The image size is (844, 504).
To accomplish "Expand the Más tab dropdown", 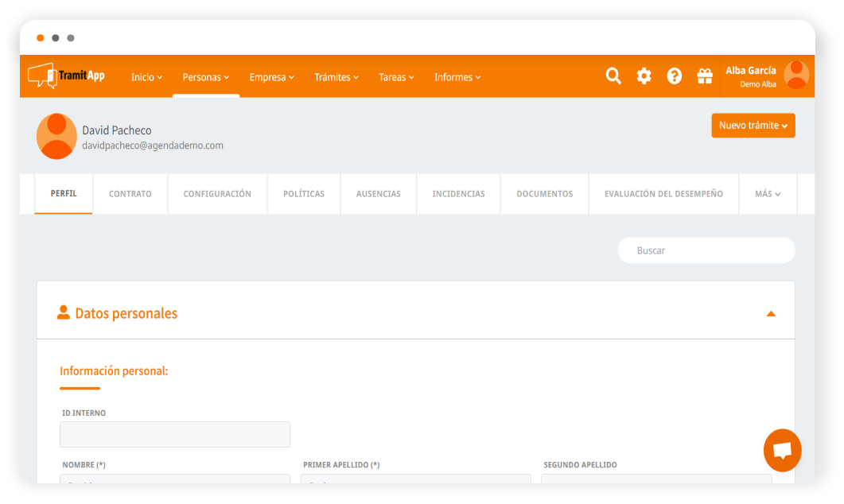I will tap(767, 194).
